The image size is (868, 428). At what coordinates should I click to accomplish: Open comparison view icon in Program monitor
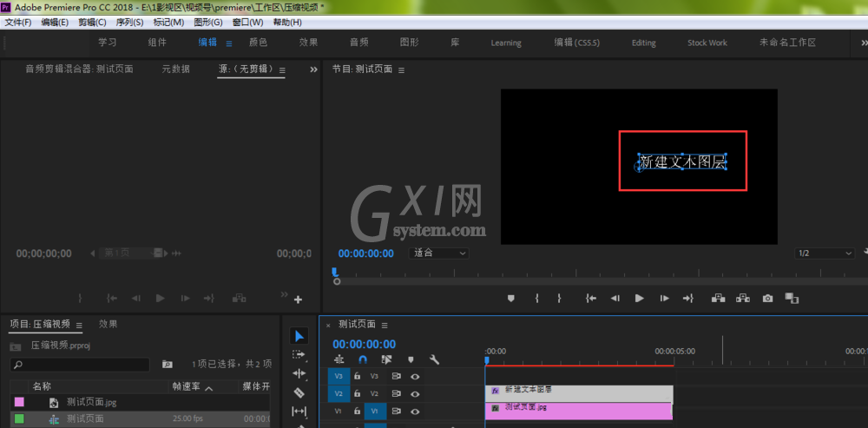(792, 299)
